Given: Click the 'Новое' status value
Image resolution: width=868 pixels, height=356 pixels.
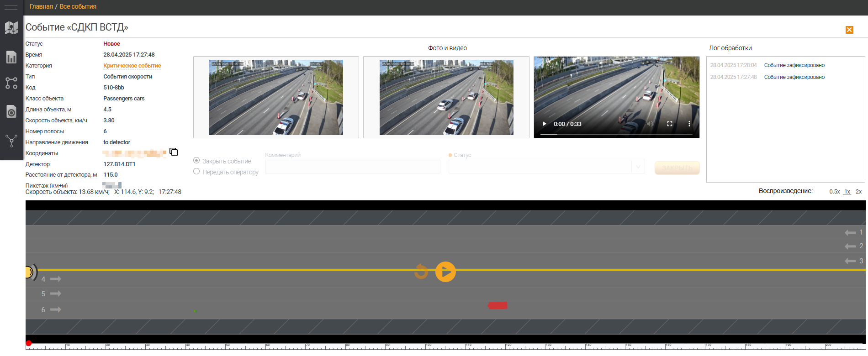Looking at the screenshot, I should (x=111, y=44).
